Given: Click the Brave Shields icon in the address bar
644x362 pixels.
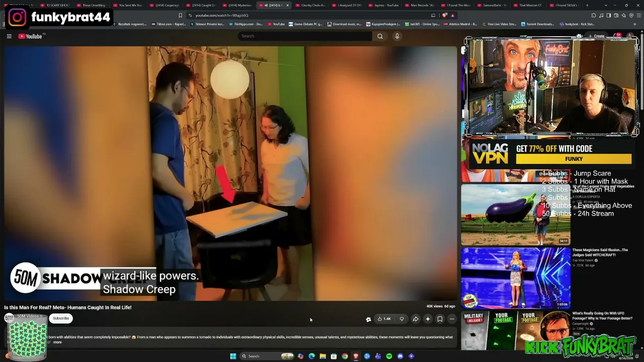Looking at the screenshot, I should (444, 16).
